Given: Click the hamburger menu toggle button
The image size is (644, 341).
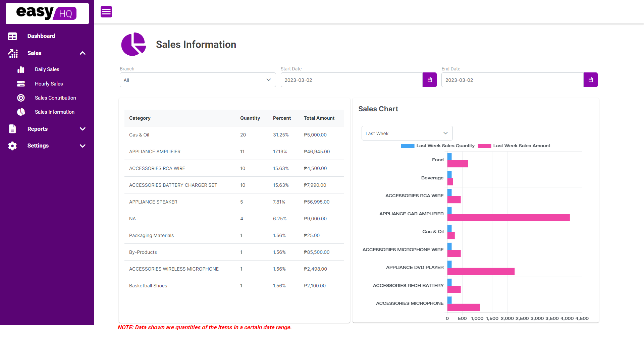Looking at the screenshot, I should coord(106,12).
